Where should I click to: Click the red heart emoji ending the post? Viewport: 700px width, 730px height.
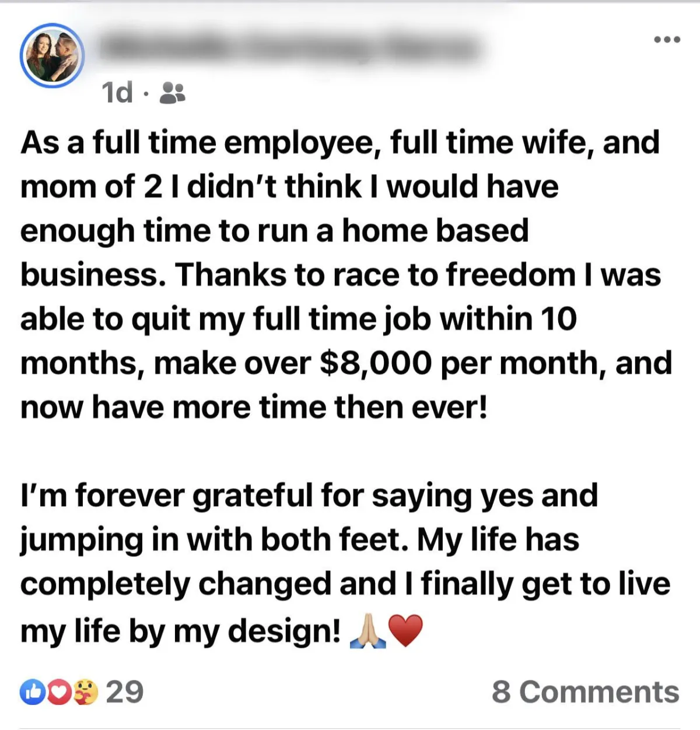[x=405, y=633]
